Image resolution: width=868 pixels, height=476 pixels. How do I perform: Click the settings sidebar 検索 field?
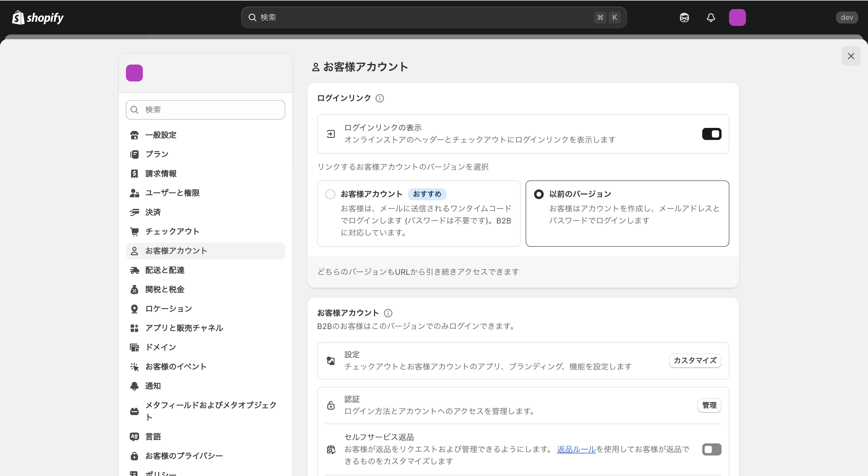click(205, 109)
